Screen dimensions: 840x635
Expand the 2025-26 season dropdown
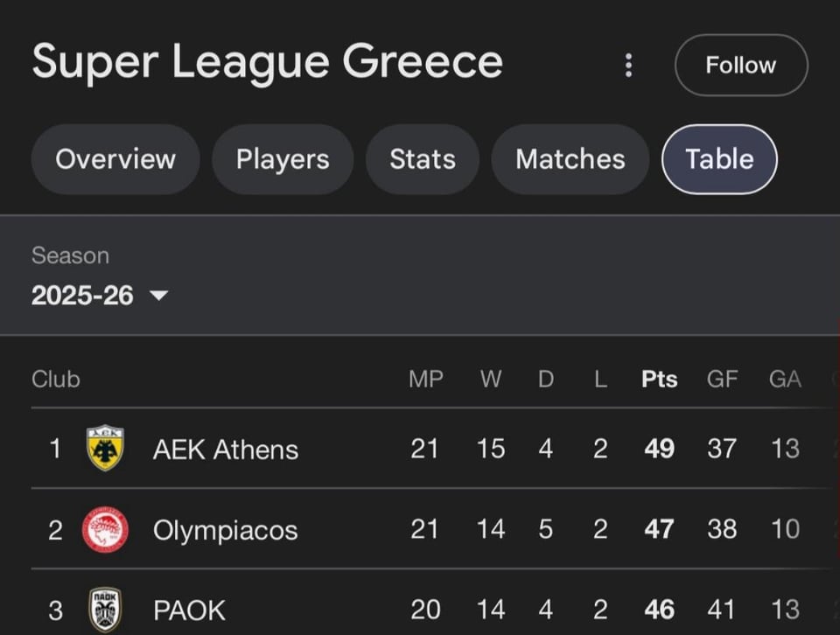(83, 296)
